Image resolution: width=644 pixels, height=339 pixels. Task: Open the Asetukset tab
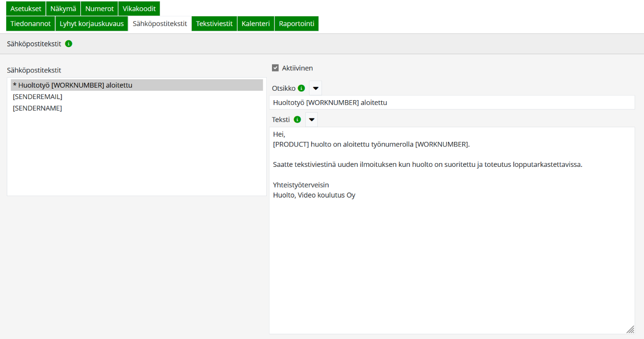coord(26,8)
